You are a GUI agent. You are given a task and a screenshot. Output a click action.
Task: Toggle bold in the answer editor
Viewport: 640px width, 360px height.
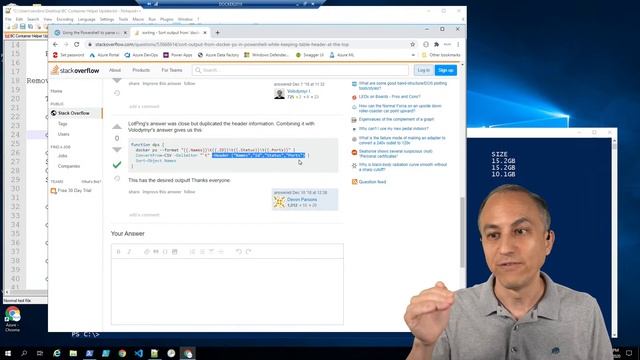pyautogui.click(x=119, y=252)
